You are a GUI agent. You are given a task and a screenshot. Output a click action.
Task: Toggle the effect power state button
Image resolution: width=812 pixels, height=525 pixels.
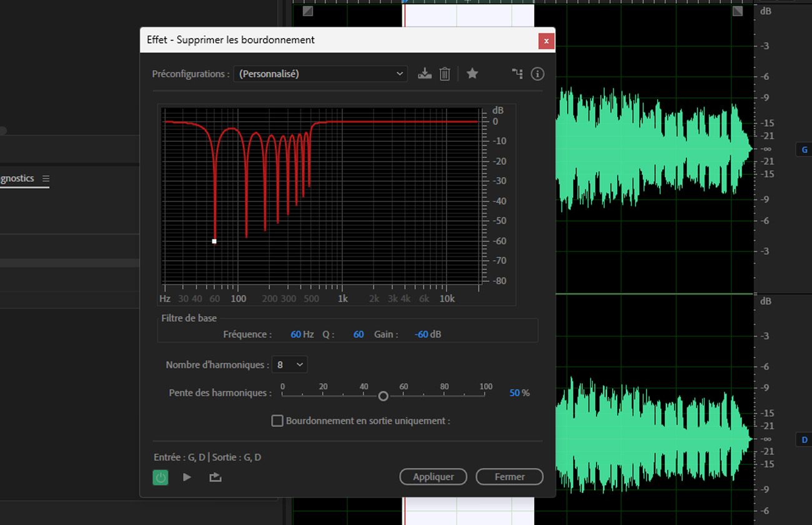[161, 477]
